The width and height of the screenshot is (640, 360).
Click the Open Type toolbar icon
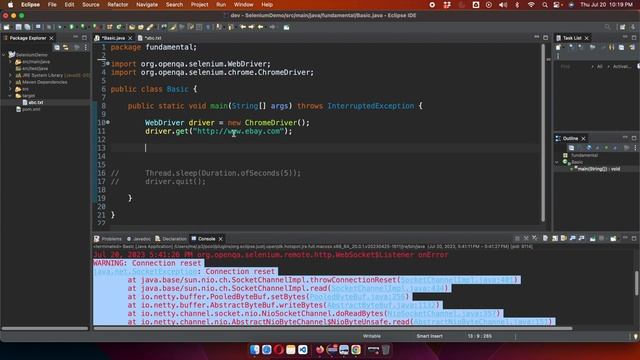tap(132, 27)
